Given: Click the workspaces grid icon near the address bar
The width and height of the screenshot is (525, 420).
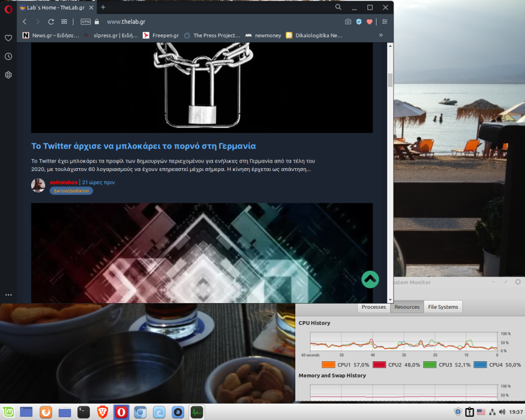Looking at the screenshot, I should tap(64, 21).
